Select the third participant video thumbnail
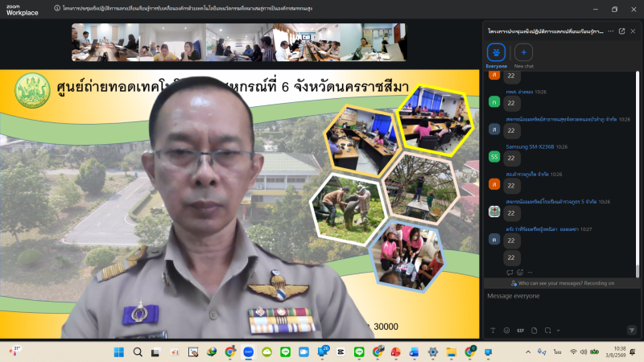The width and height of the screenshot is (644, 362). pyautogui.click(x=239, y=43)
